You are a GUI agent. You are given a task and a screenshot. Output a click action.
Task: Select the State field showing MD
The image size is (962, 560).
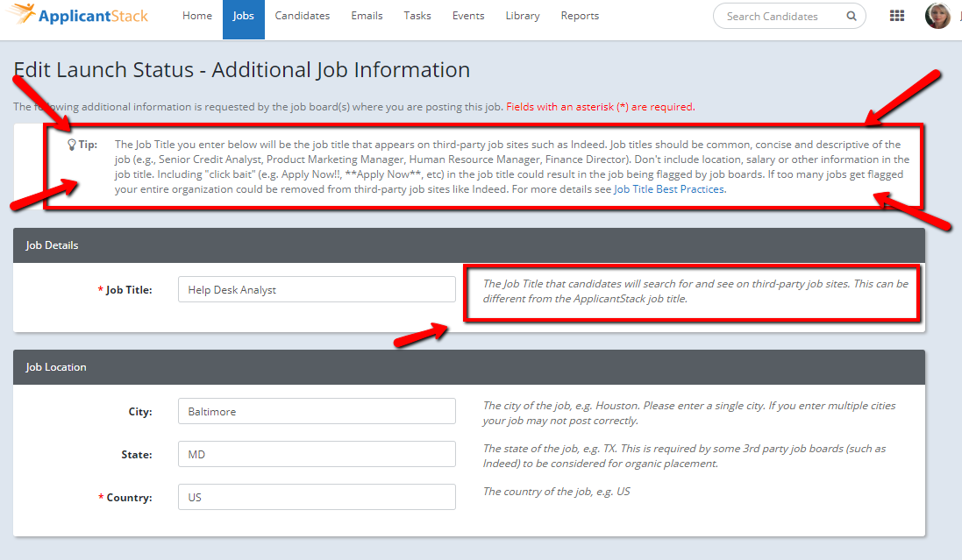tap(317, 454)
